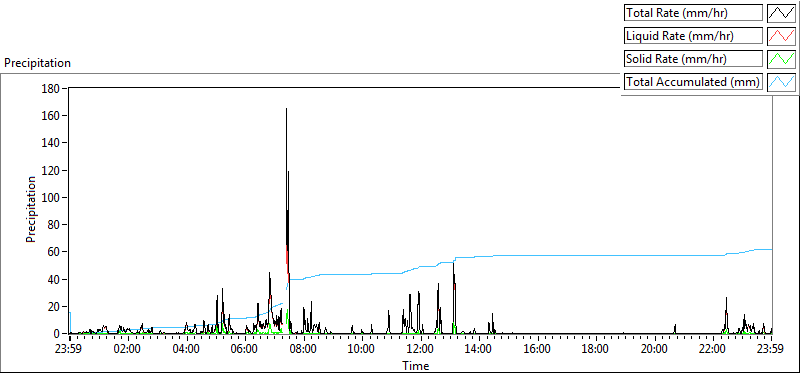Click the Total Accumulated blue line icon

tap(781, 82)
